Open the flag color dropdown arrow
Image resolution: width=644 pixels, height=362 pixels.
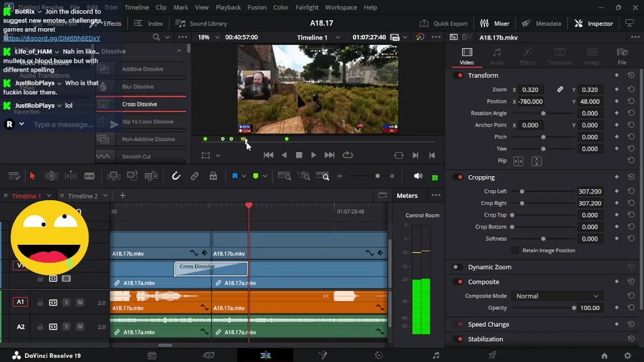pos(244,176)
